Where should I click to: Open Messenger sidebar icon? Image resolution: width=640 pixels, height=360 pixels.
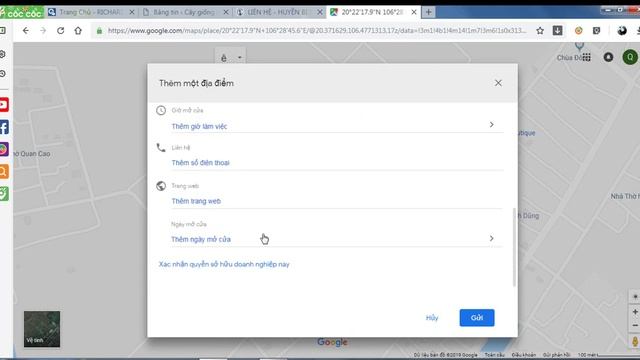point(4,149)
